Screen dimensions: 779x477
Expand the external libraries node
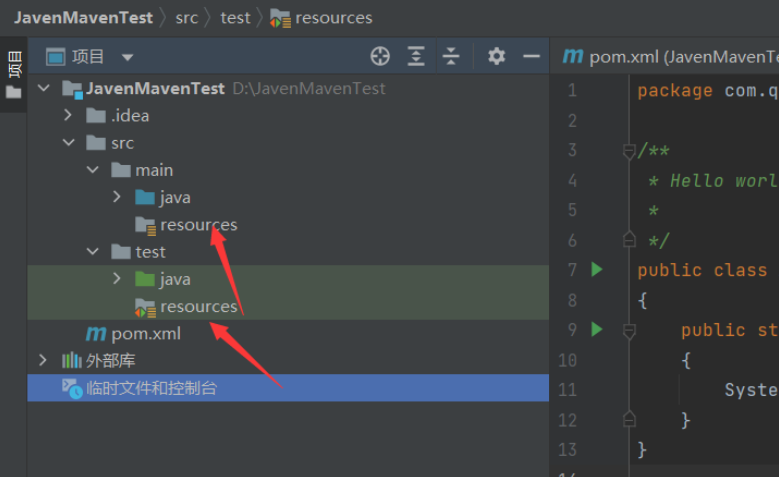point(43,360)
